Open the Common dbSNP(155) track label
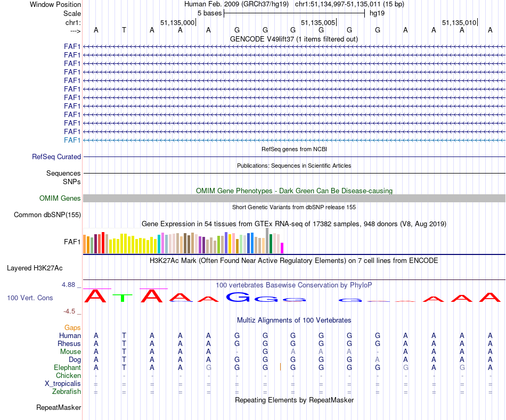 tap(47, 215)
